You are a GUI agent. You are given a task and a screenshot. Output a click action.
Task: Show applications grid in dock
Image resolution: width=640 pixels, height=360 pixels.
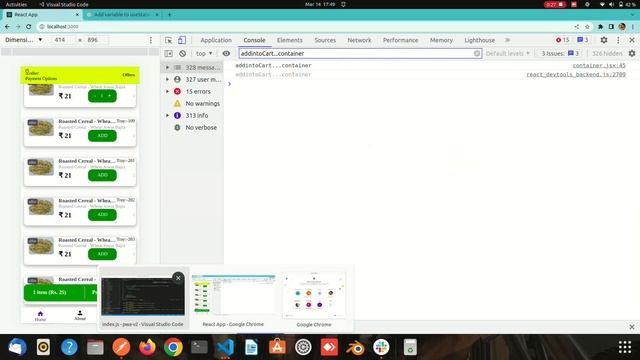(x=624, y=347)
